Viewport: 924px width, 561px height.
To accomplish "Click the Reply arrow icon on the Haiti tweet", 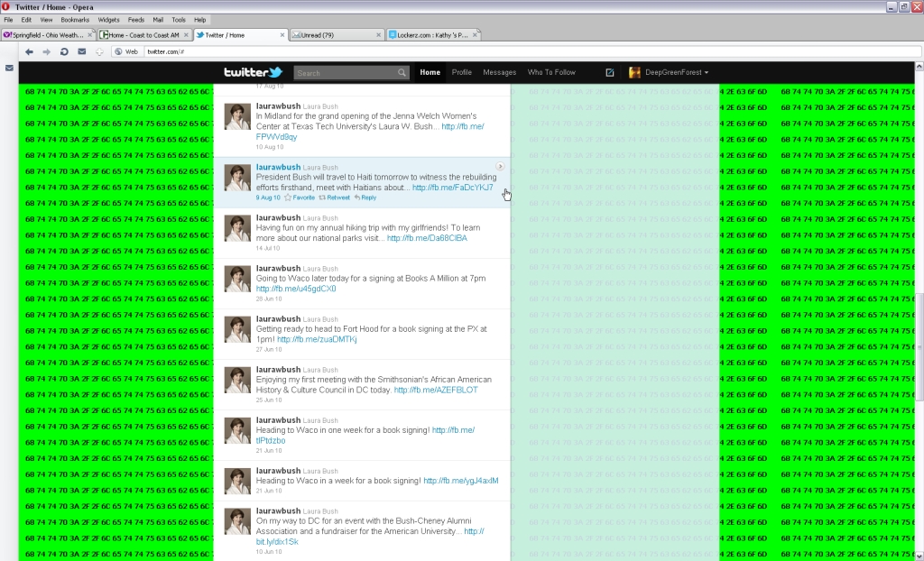I will 357,198.
